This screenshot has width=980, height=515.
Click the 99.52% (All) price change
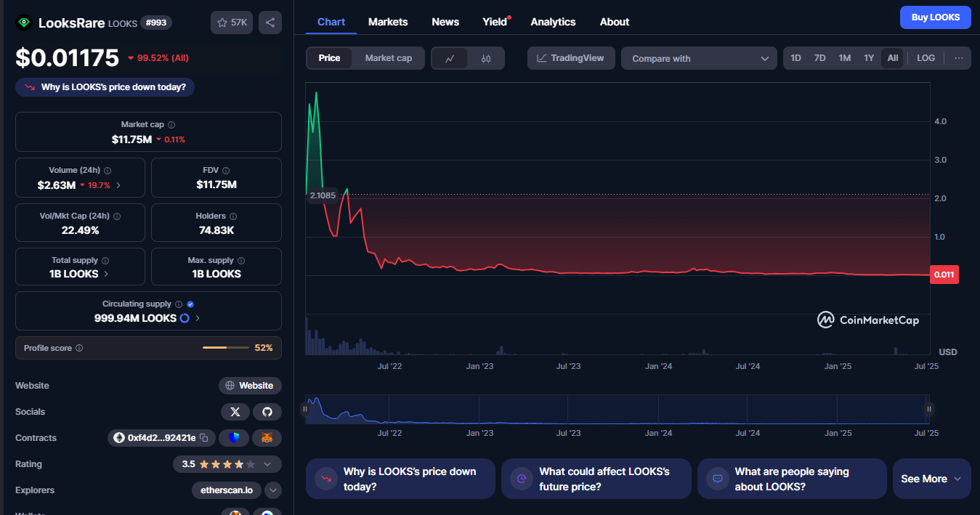tap(158, 58)
